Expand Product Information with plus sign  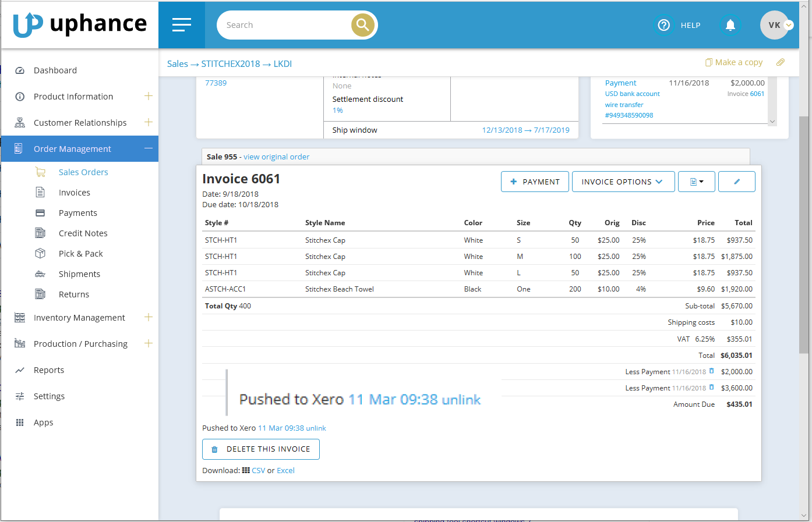(149, 96)
